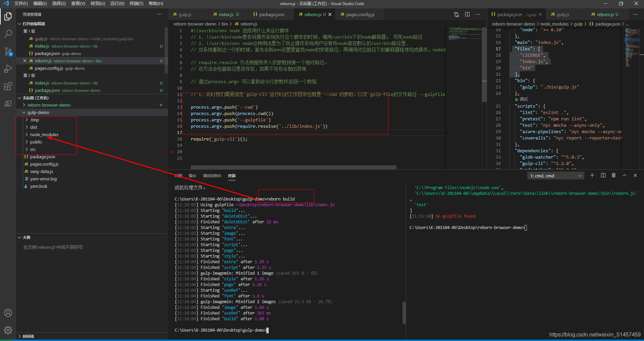The height and width of the screenshot is (341, 644).
Task: Open the Search view in activity bar
Action: pyautogui.click(x=8, y=34)
